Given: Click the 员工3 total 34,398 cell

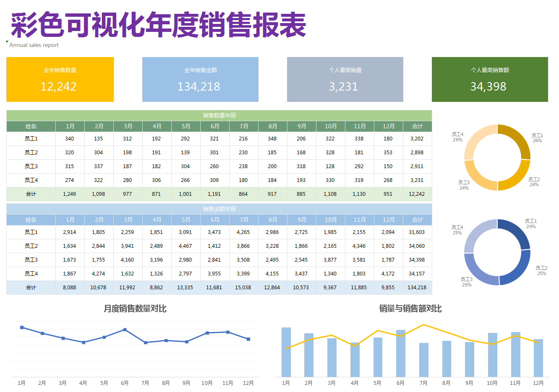Looking at the screenshot, I should tap(417, 260).
